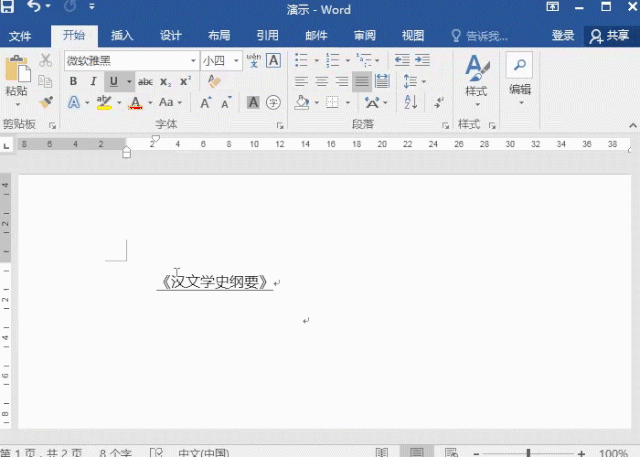The width and height of the screenshot is (640, 457).
Task: Click the 告诉我 search box
Action: pos(485,35)
